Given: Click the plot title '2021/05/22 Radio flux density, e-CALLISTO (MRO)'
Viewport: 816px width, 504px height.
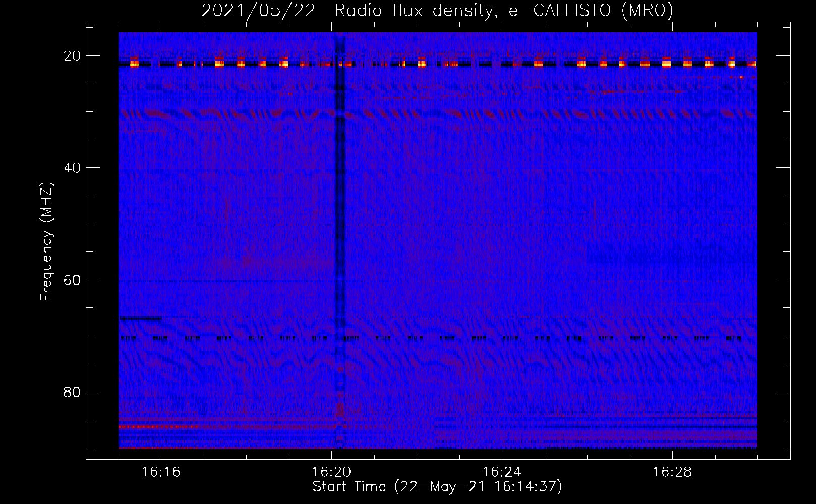Looking at the screenshot, I should (x=437, y=10).
